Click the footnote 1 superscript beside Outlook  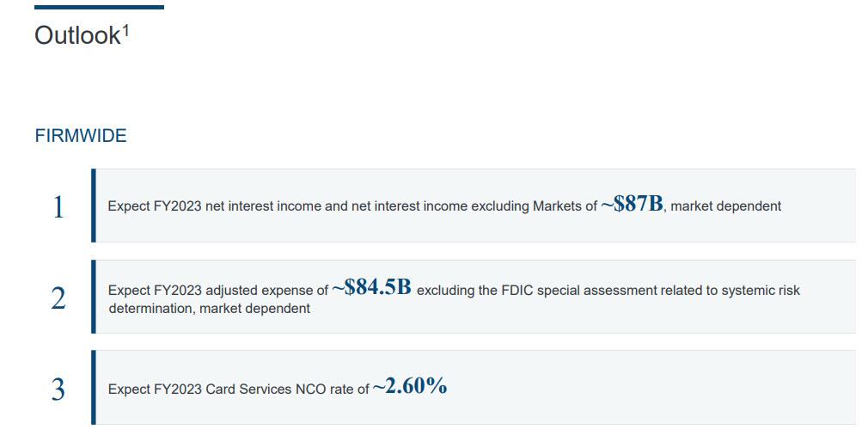[126, 30]
